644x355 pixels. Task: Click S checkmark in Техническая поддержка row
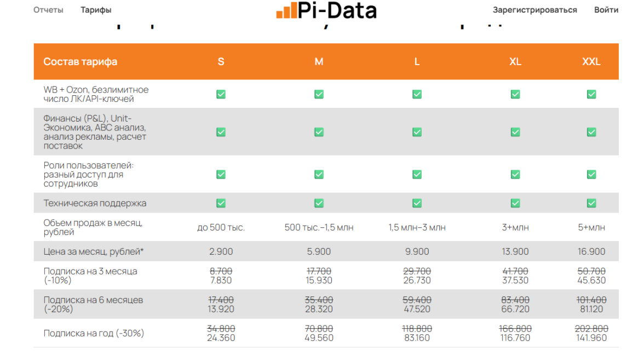click(221, 203)
